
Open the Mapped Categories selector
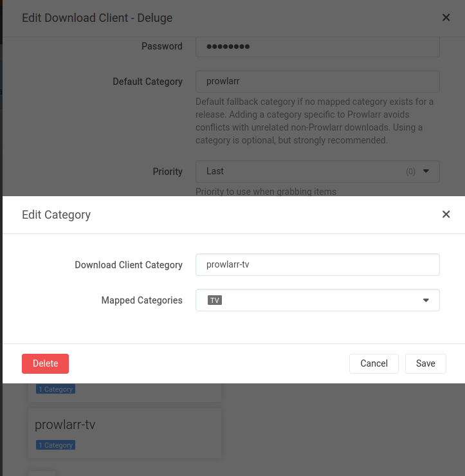(x=318, y=300)
